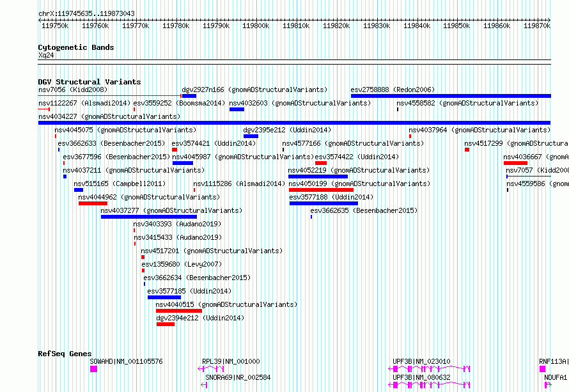
Task: Click the SNORA69 gene glyph
Action: [x=204, y=385]
